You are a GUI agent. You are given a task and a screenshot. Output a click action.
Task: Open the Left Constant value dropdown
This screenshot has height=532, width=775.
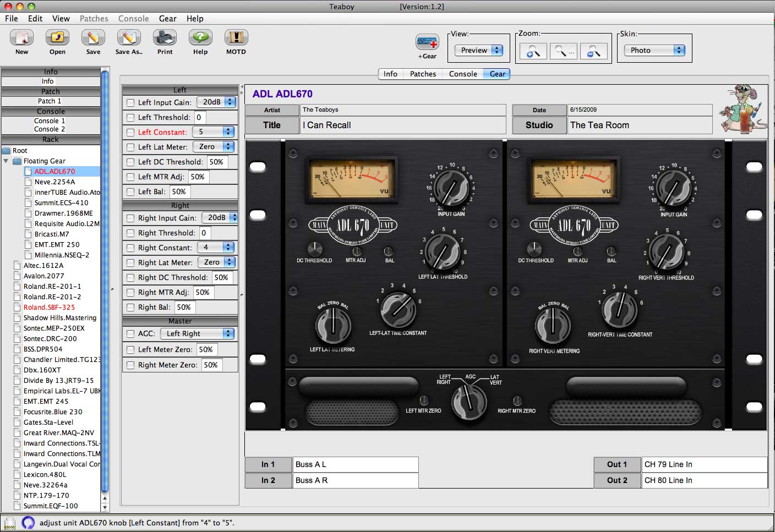point(214,131)
